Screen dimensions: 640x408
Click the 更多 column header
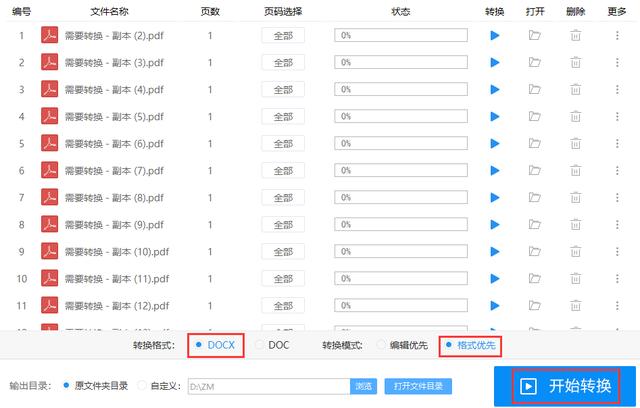[617, 11]
